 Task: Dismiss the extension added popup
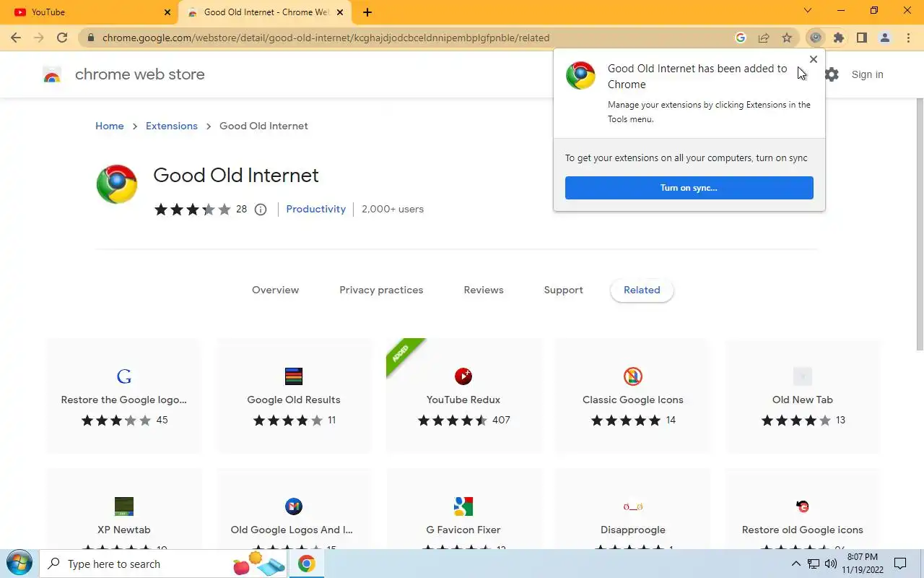814,59
